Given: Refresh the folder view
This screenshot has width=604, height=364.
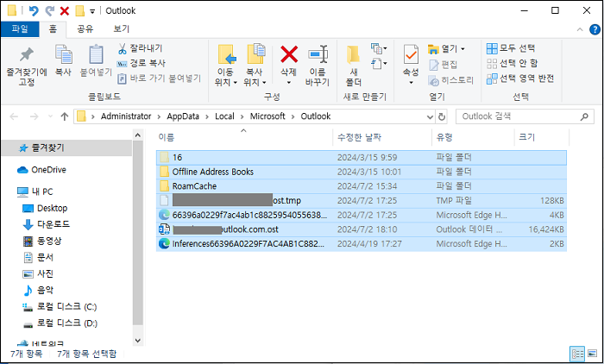Looking at the screenshot, I should tap(442, 116).
